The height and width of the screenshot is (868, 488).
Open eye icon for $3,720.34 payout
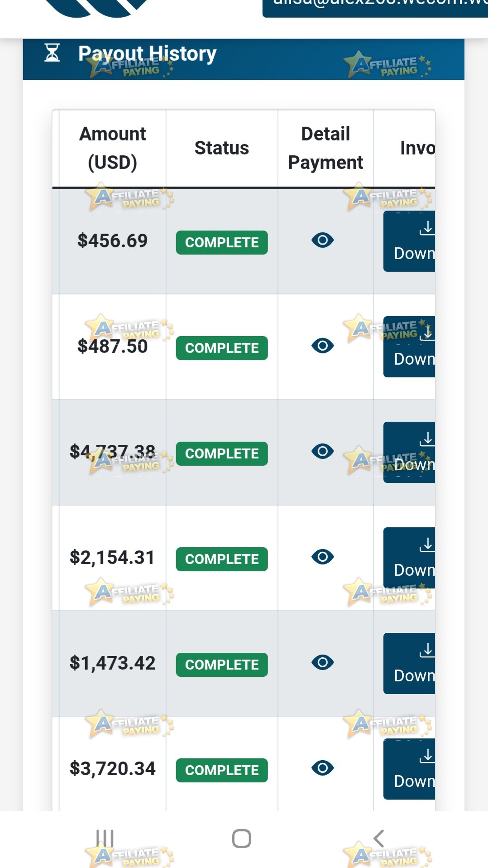(x=322, y=768)
